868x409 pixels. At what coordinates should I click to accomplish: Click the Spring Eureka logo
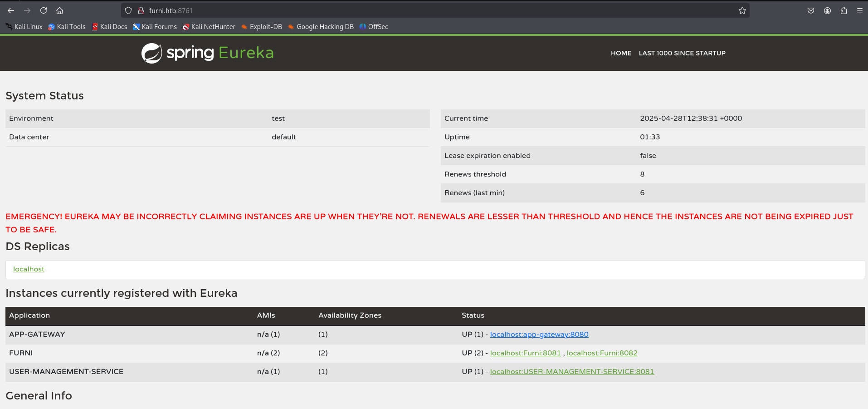207,53
